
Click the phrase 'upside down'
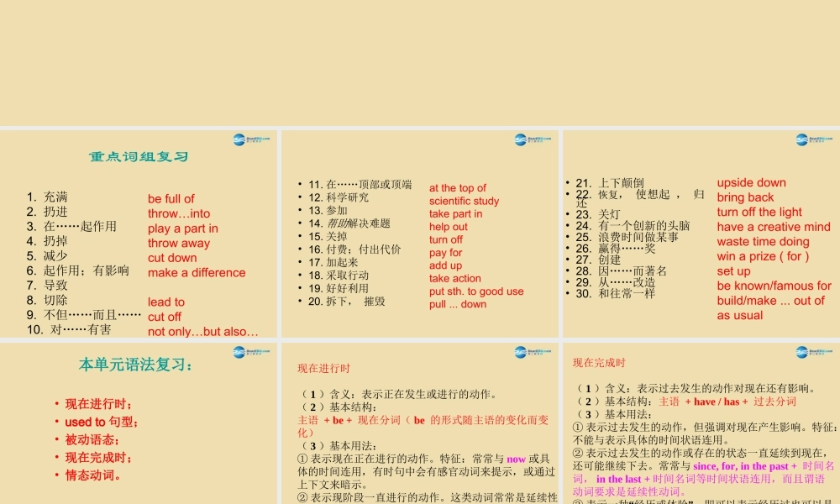pyautogui.click(x=752, y=182)
